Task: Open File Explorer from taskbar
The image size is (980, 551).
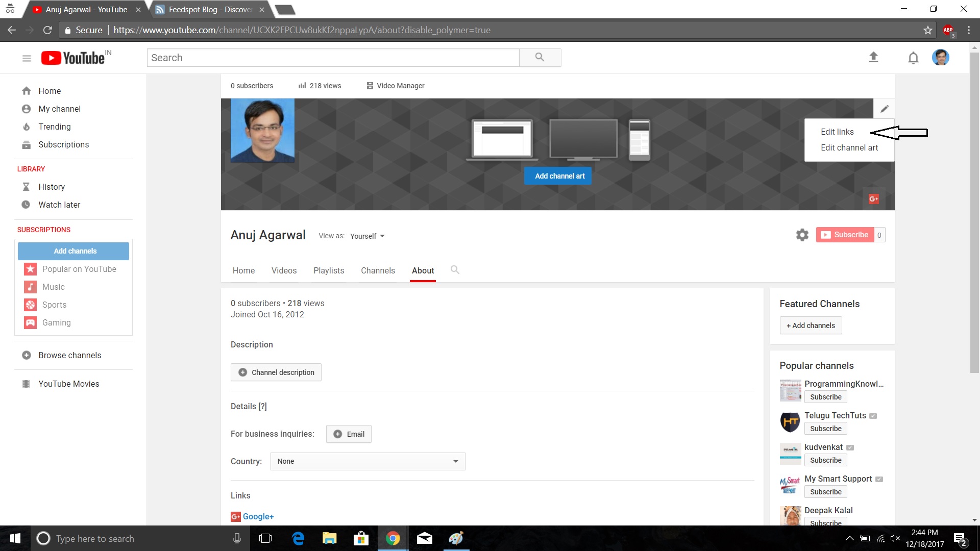Action: point(329,538)
